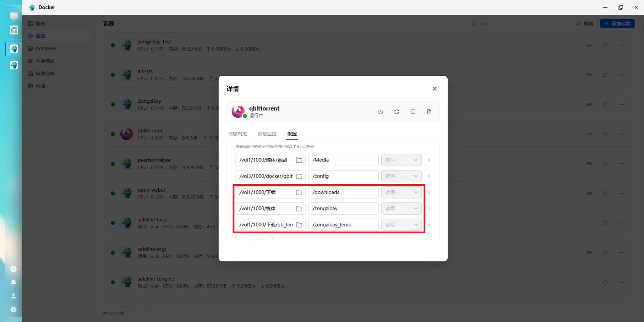Open permission dropdown for /zongzibay_temp mapping
Screen dimensions: 644x322
[x=401, y=225]
